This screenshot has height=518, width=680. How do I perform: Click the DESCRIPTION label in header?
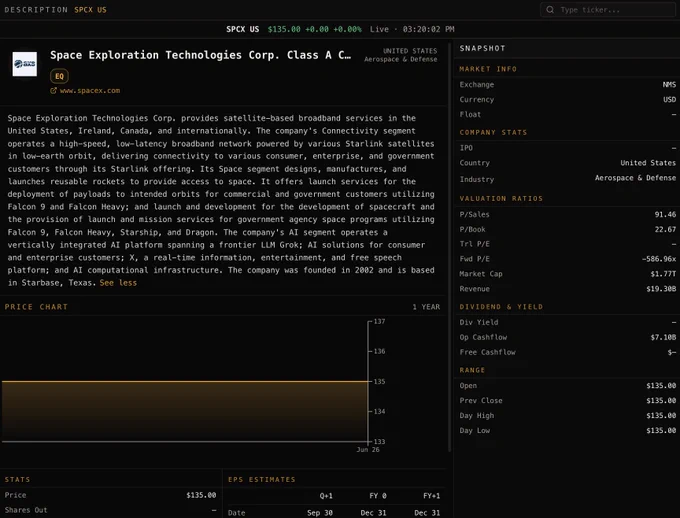(36, 10)
